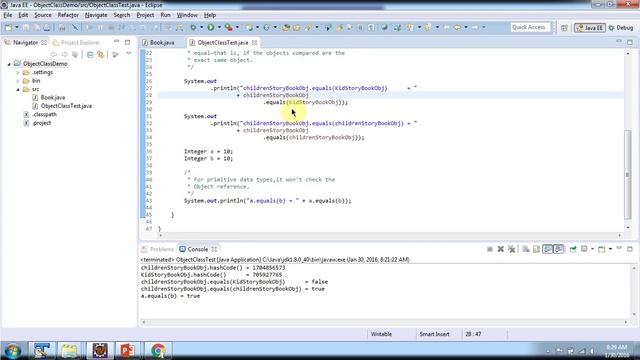The height and width of the screenshot is (360, 640).
Task: Open the Source menu
Action: (43, 15)
